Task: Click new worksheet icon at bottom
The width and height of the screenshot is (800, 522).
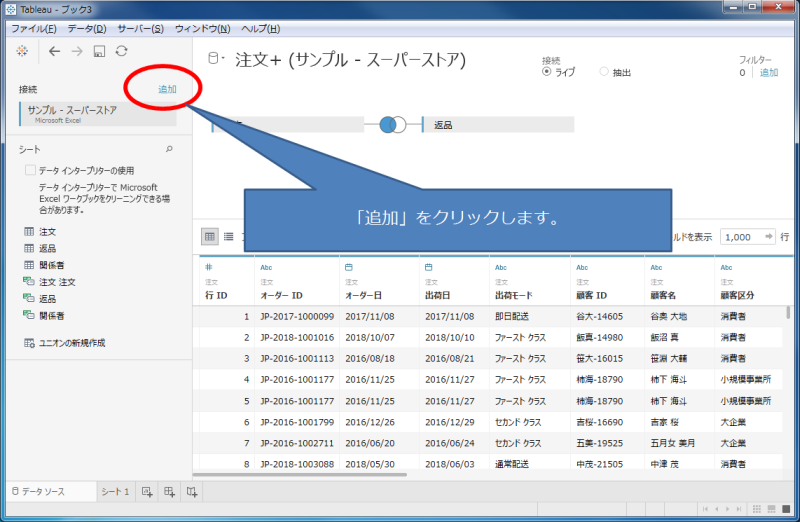Action: [147, 492]
